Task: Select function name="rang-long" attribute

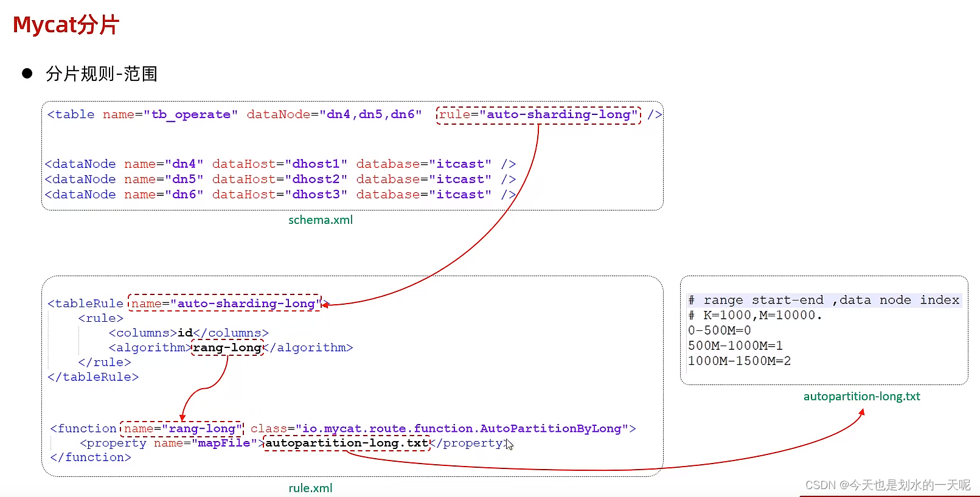Action: point(182,429)
